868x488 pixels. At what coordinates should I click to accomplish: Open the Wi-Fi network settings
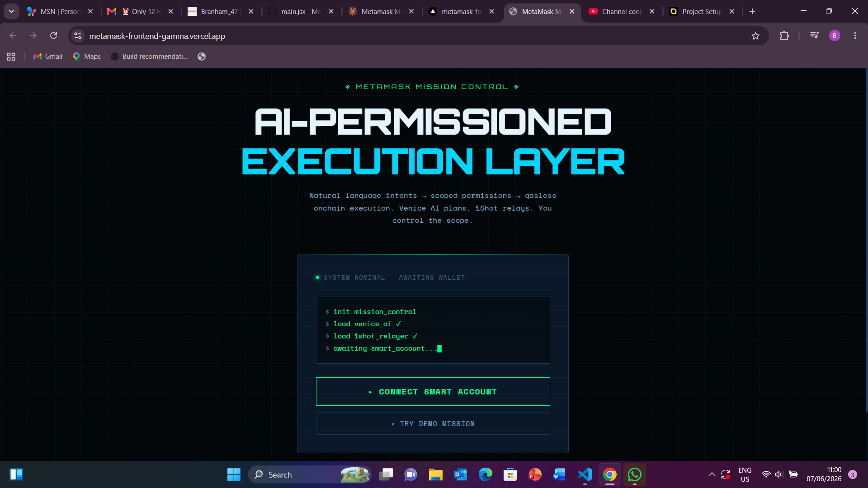tap(766, 474)
